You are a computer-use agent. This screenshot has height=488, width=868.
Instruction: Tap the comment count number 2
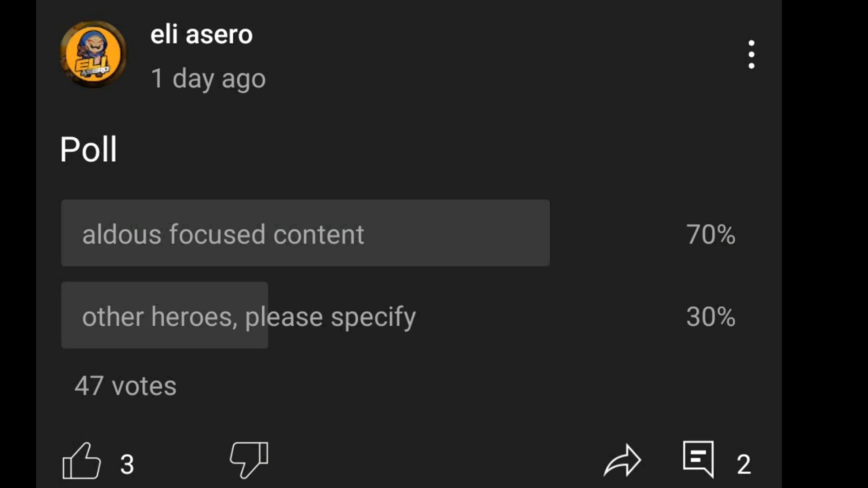click(x=744, y=465)
